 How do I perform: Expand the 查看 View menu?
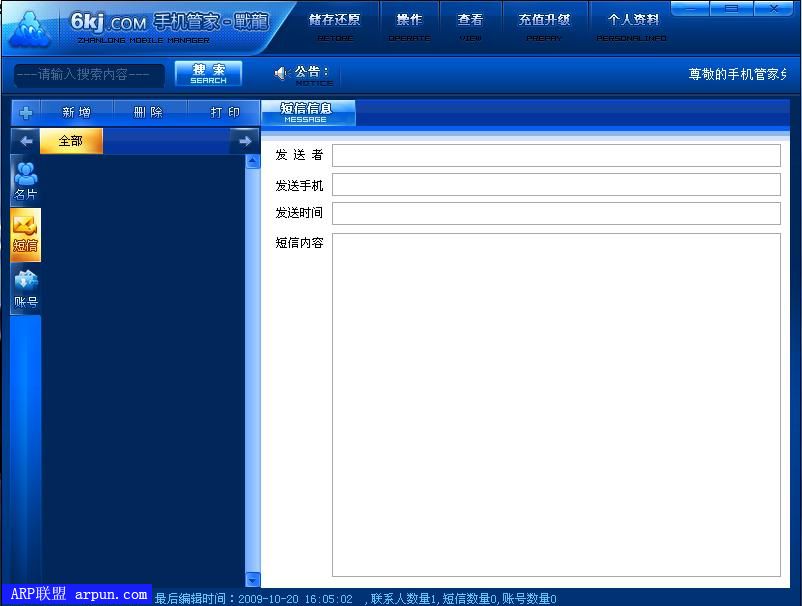470,26
